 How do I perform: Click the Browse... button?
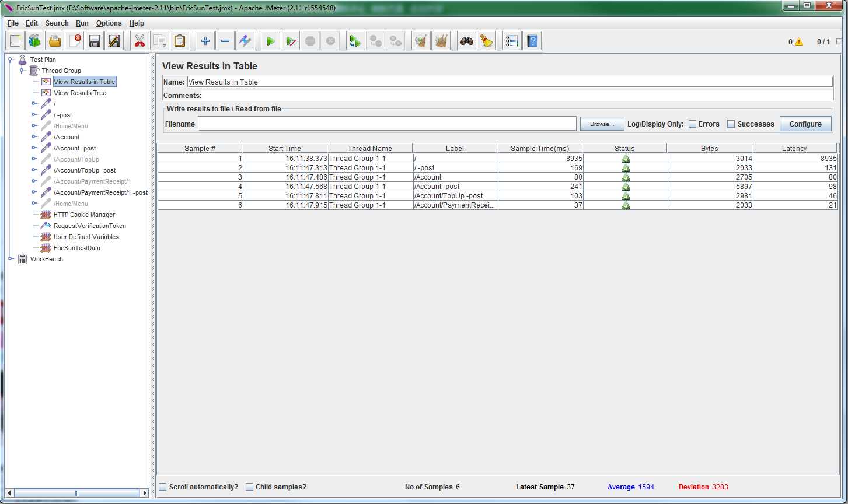tap(602, 124)
